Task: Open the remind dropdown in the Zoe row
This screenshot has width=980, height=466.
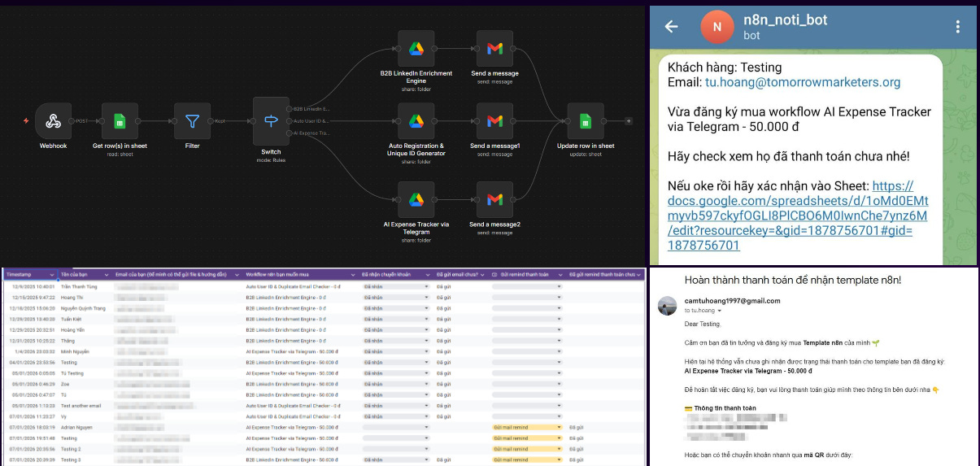Action: 527,384
